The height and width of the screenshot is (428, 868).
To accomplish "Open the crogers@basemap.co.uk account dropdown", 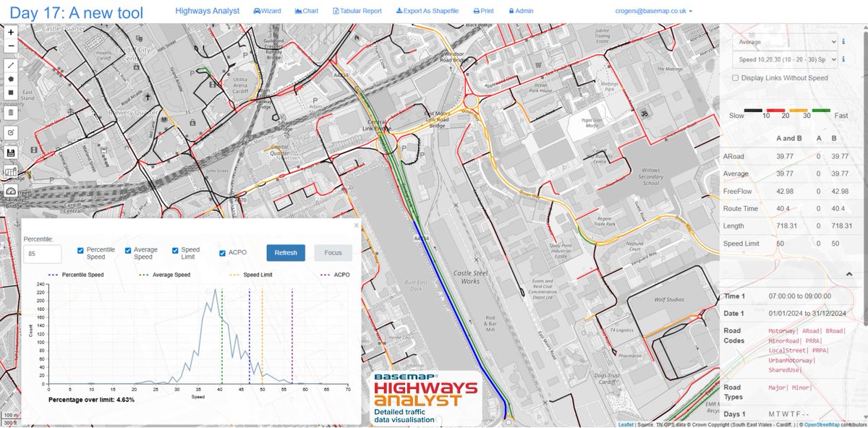I will point(655,12).
